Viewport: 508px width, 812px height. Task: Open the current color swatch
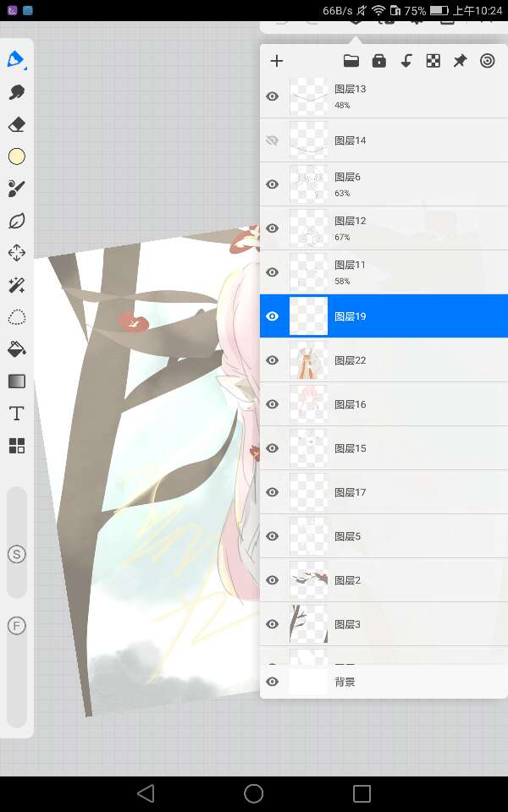16,156
